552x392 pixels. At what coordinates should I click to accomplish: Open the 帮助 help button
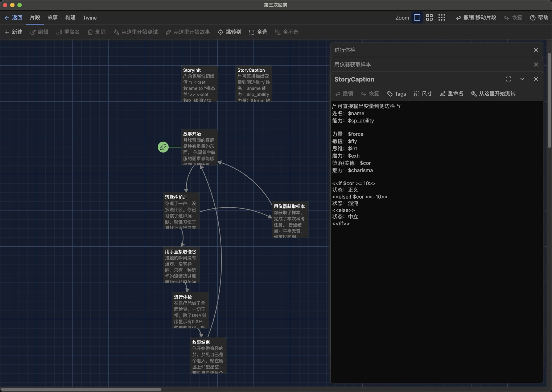(x=539, y=17)
